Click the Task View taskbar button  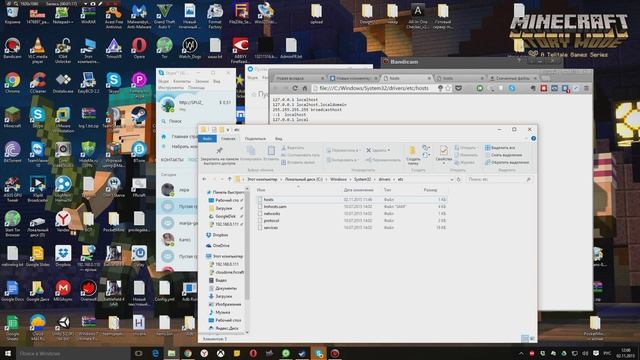[x=138, y=353]
